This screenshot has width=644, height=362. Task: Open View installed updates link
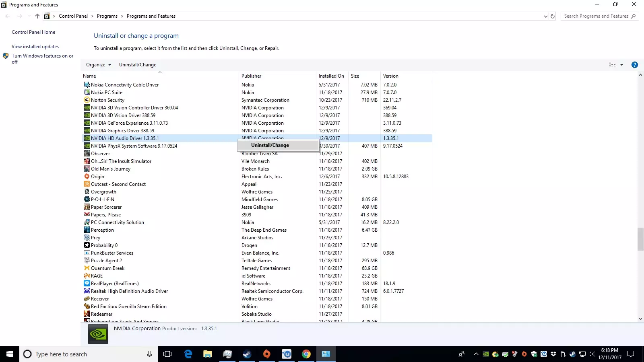pos(35,47)
